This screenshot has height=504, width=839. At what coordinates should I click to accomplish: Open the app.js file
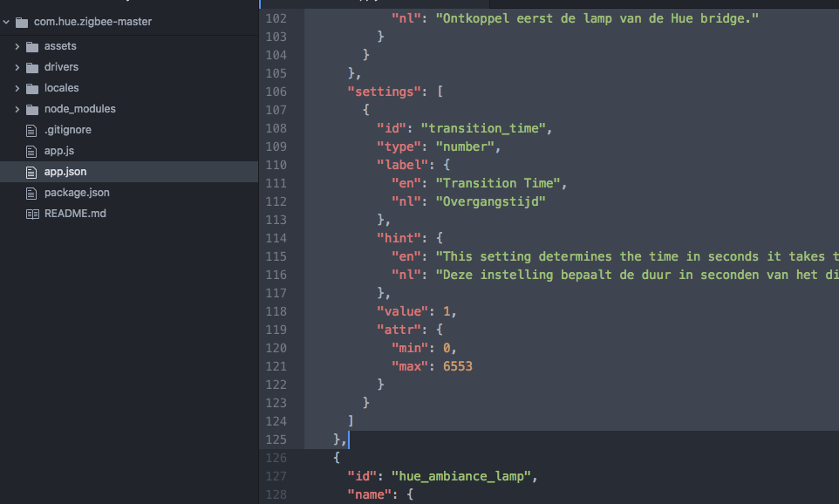coord(59,150)
